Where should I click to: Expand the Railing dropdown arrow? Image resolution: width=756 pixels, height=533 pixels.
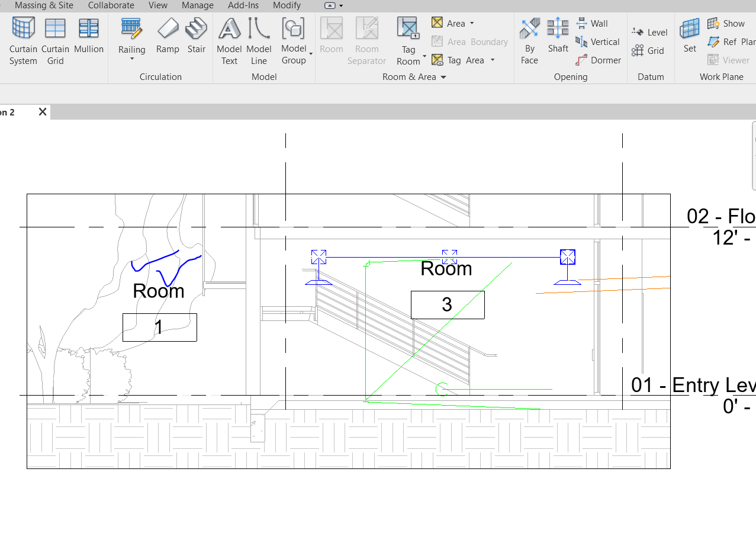(131, 59)
